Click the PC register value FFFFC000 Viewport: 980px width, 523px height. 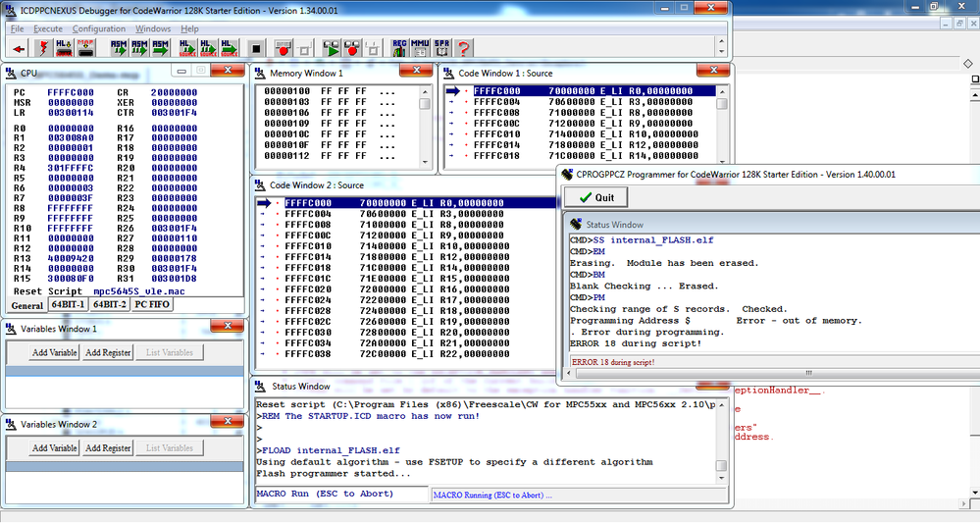point(71,92)
